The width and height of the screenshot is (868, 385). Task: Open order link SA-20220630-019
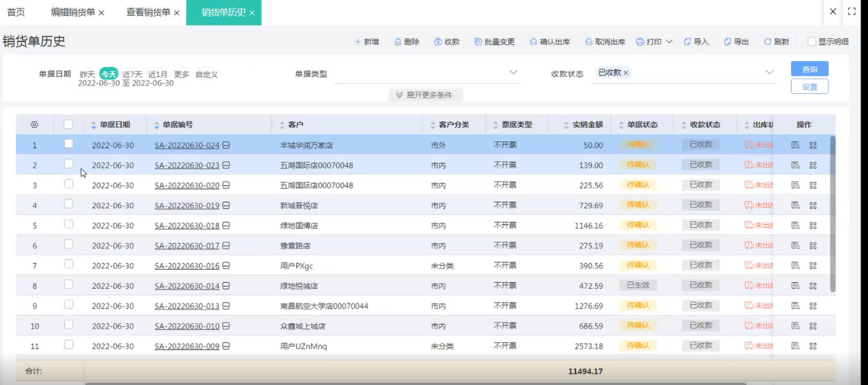tap(186, 205)
